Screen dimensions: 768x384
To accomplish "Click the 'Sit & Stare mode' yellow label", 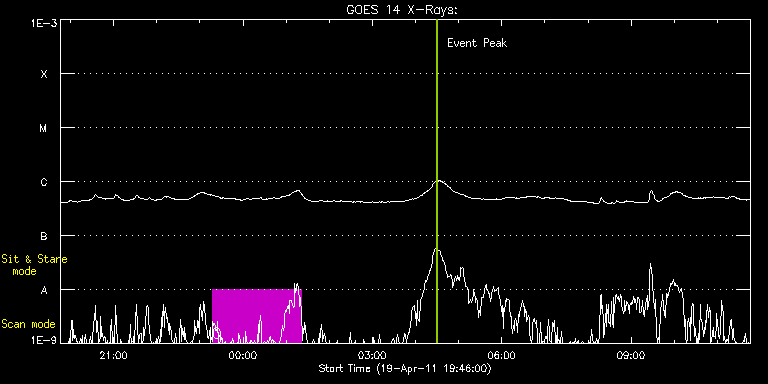I will [34, 265].
